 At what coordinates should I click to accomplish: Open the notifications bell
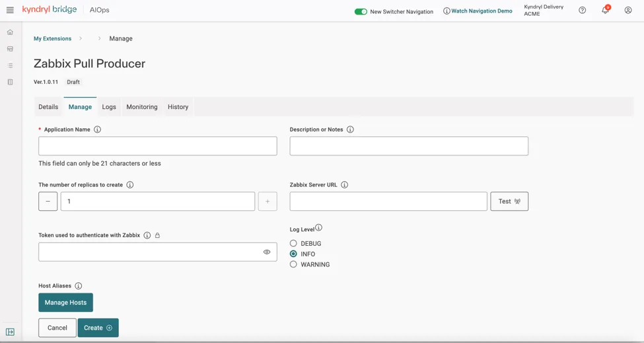pyautogui.click(x=606, y=11)
